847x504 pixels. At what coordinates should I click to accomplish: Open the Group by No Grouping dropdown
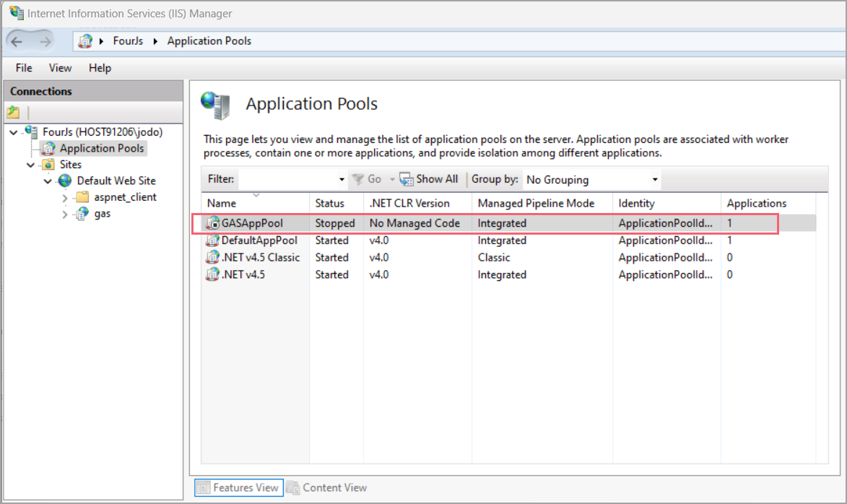(654, 179)
